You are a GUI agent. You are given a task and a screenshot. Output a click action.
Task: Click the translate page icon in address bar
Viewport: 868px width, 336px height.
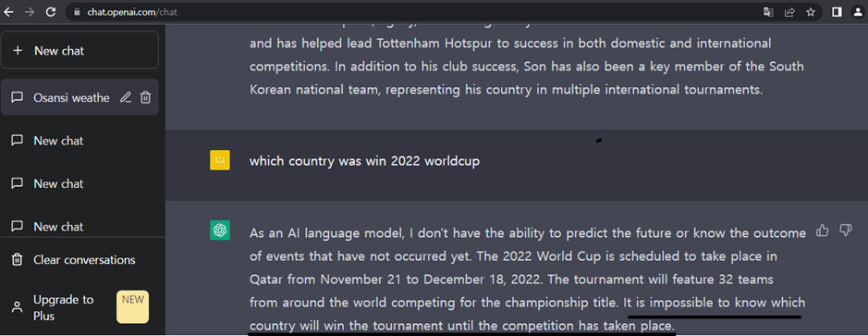pyautogui.click(x=768, y=12)
